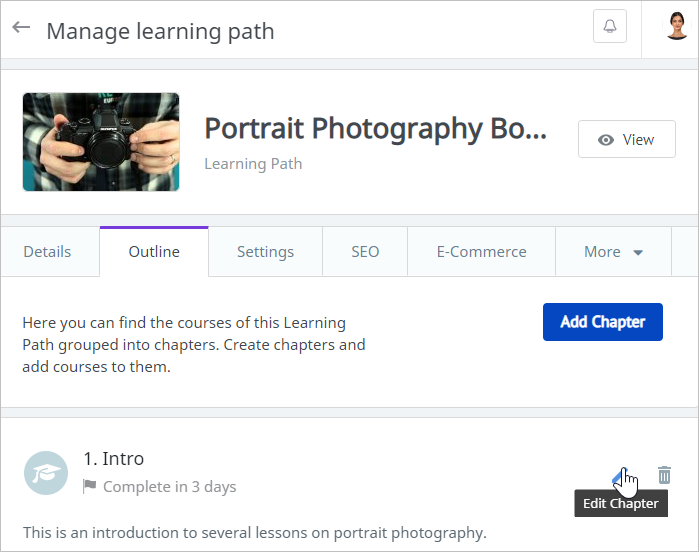Click the graduation cap chapter icon

(x=46, y=473)
